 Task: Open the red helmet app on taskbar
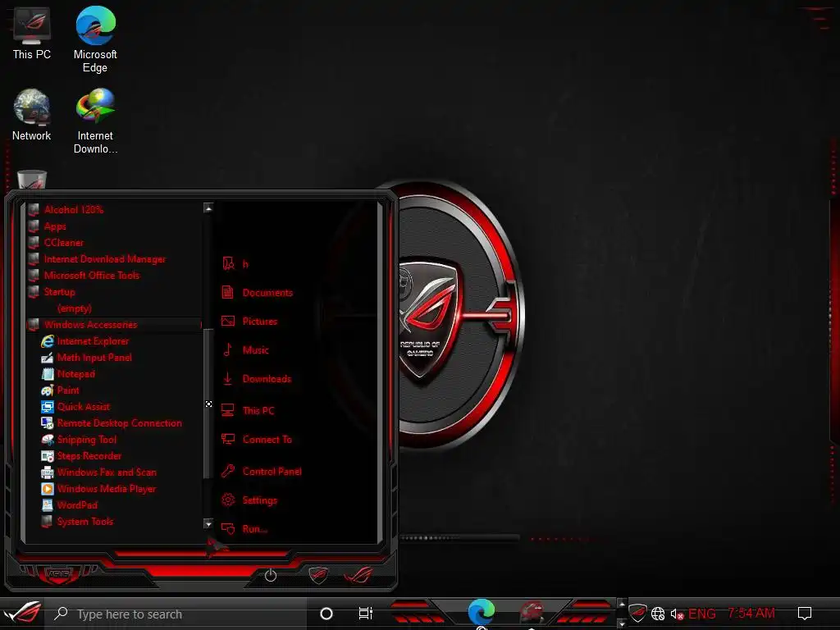pyautogui.click(x=532, y=612)
